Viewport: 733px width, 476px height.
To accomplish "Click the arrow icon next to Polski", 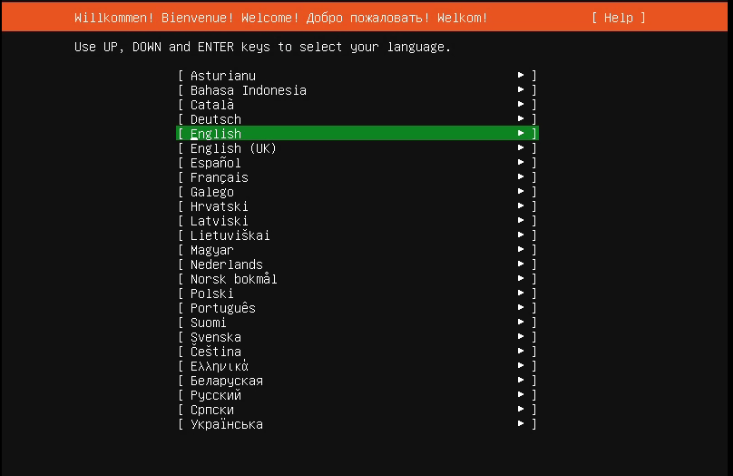I will (x=521, y=292).
